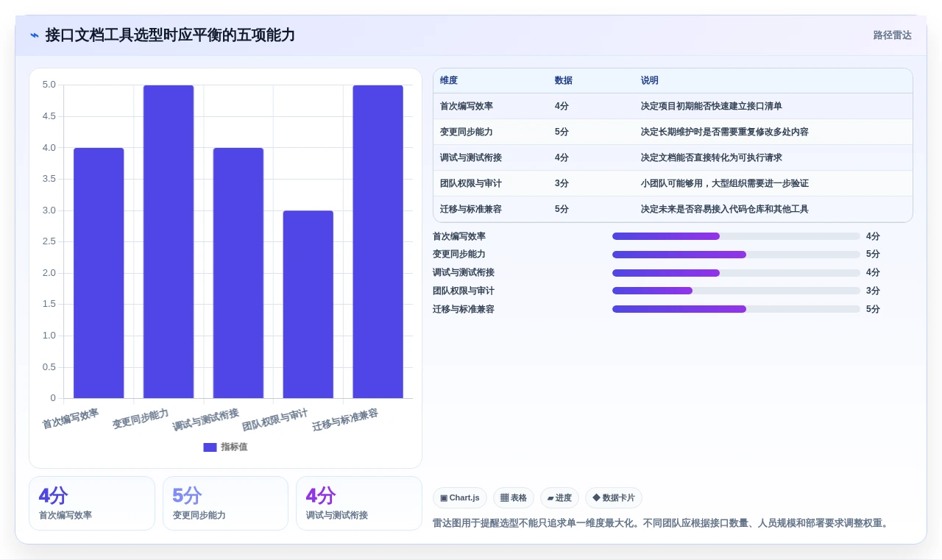
Task: Click x-axis label 迁移与标准兼容
Action: [345, 419]
